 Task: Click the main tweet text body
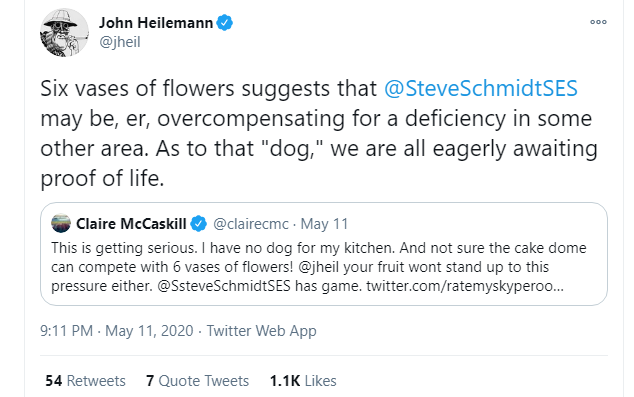(x=319, y=133)
